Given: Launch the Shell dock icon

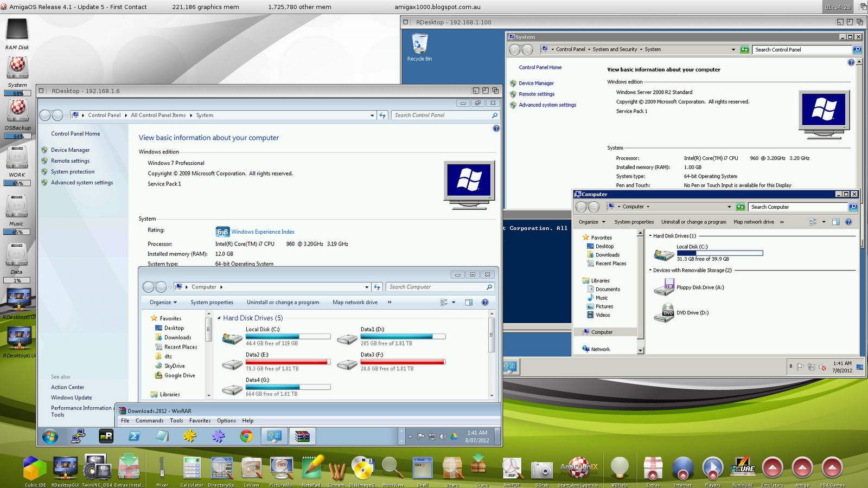Looking at the screenshot, I should tap(423, 467).
